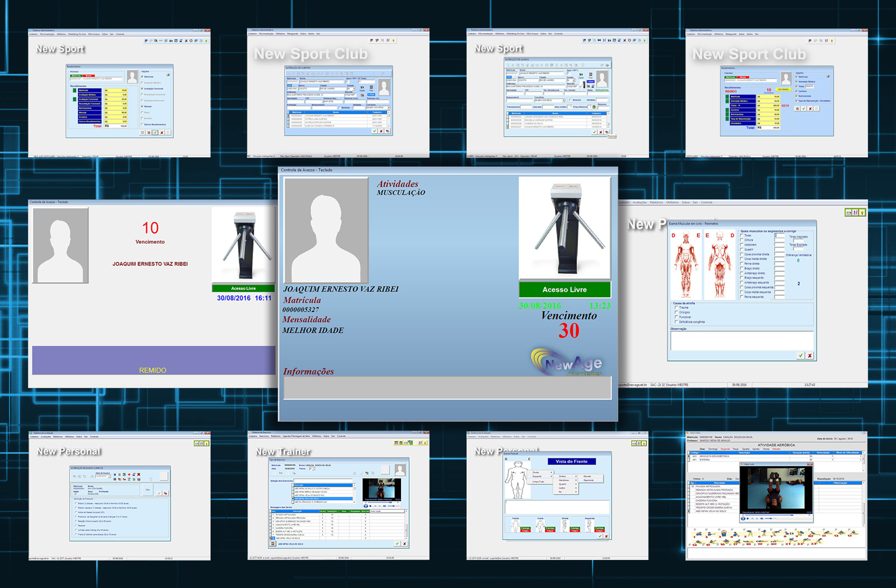This screenshot has height=588, width=896.
Task: Toggle Matrícula checkbox in New Sport Opções
Action: (x=142, y=77)
